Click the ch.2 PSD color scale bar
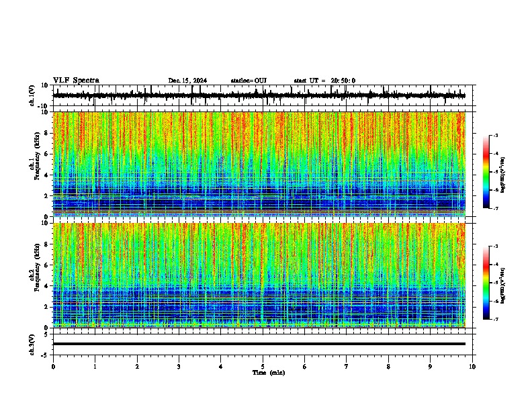The height and width of the screenshot is (411, 532). 486,283
